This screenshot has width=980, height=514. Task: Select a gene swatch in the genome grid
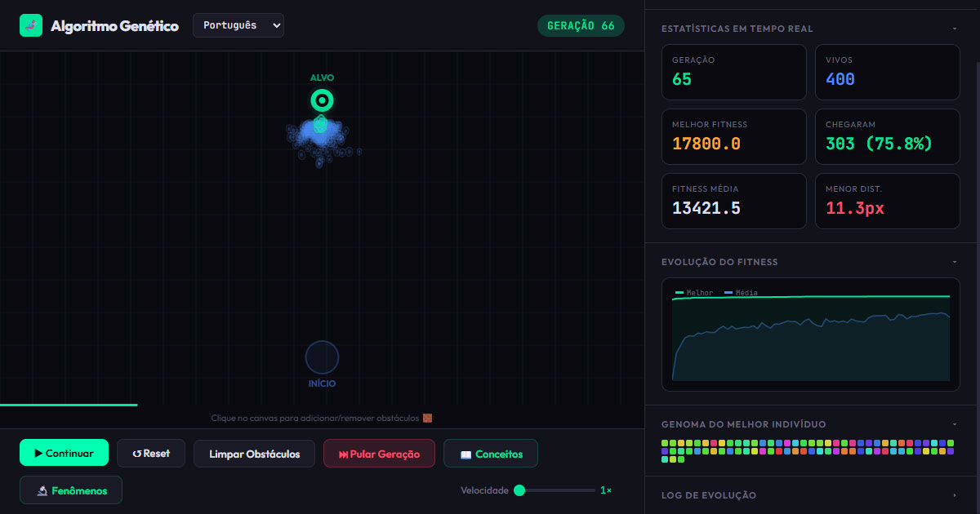[x=664, y=443]
